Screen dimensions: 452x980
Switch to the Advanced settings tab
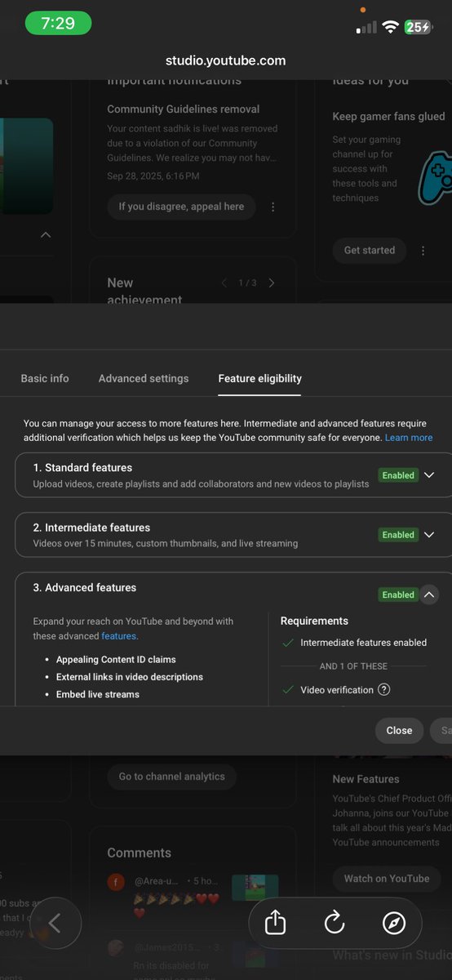144,378
